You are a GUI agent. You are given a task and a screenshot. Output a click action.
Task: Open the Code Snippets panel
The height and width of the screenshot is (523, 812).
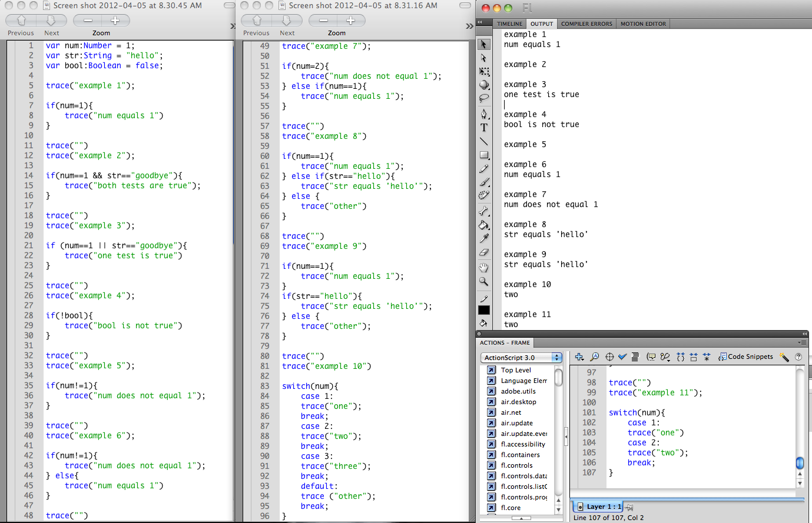tap(745, 357)
